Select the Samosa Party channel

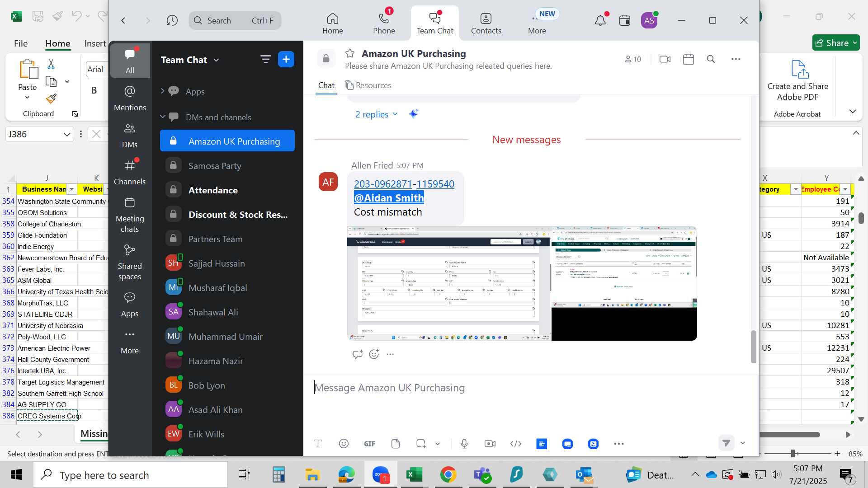(227, 166)
